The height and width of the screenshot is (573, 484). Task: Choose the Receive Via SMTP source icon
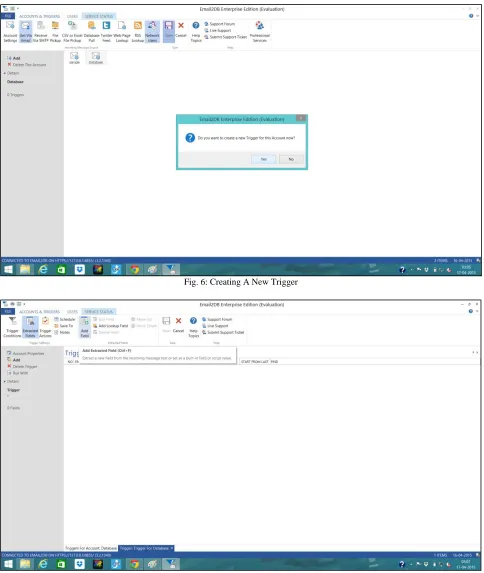tap(41, 32)
